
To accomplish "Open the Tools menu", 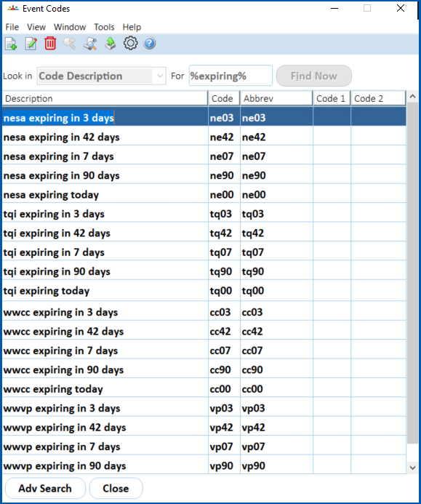I will click(104, 27).
